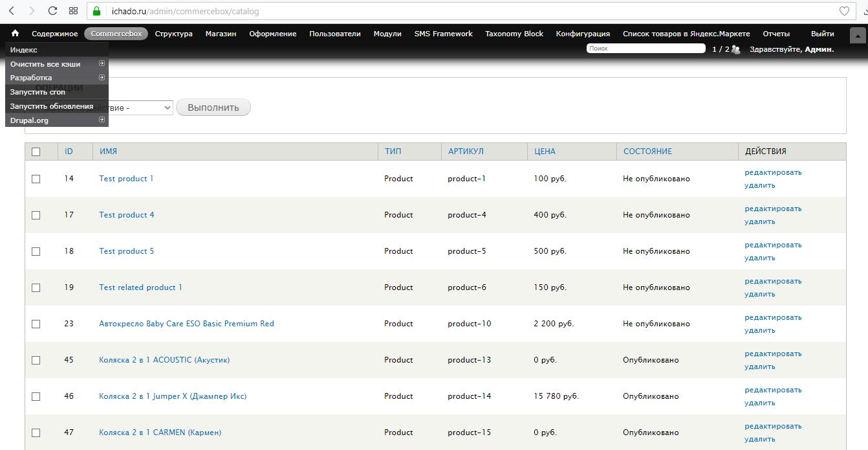Sort table by ТИП column
Image resolution: width=868 pixels, height=450 pixels.
393,152
